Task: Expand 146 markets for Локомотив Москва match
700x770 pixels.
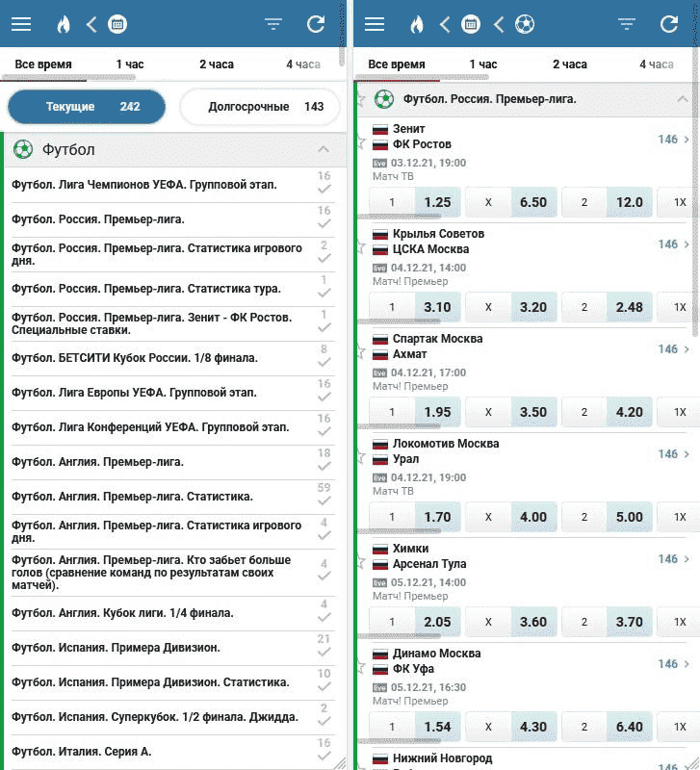Action: [x=674, y=453]
